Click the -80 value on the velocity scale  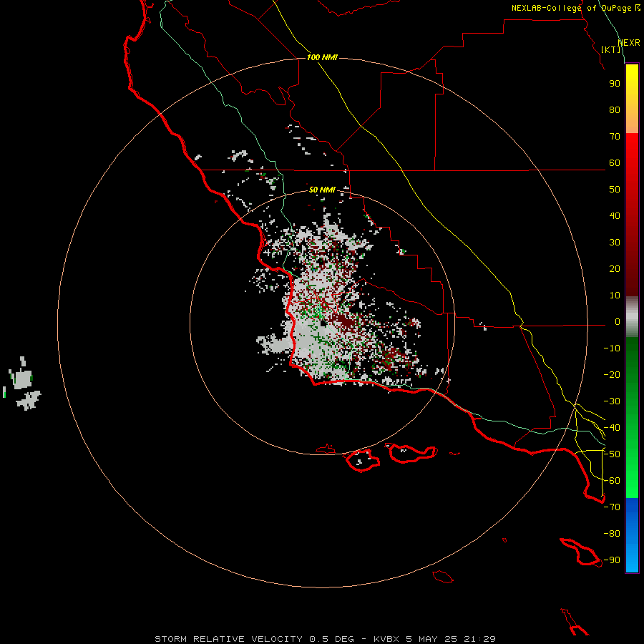pos(612,534)
